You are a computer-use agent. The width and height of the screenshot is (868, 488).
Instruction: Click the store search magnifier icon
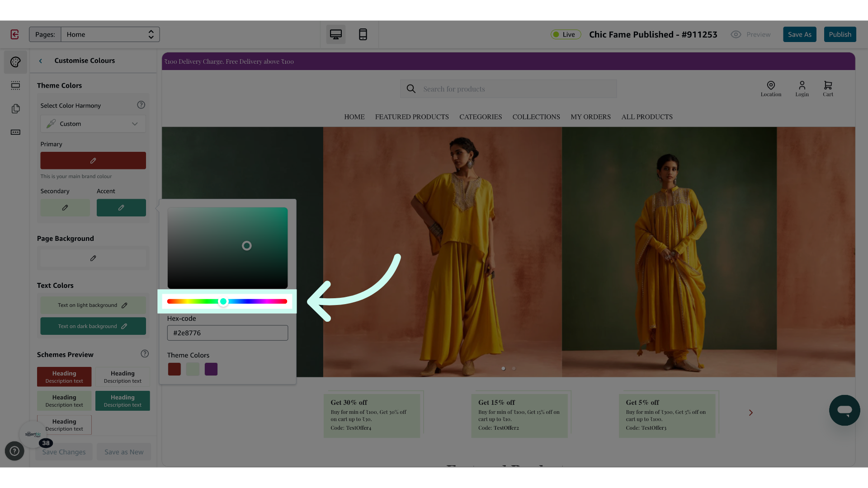(x=411, y=89)
